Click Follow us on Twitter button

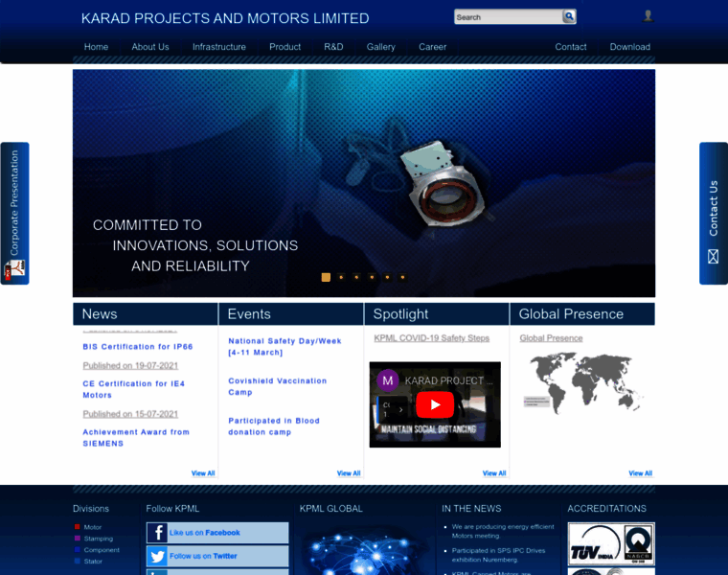217,556
